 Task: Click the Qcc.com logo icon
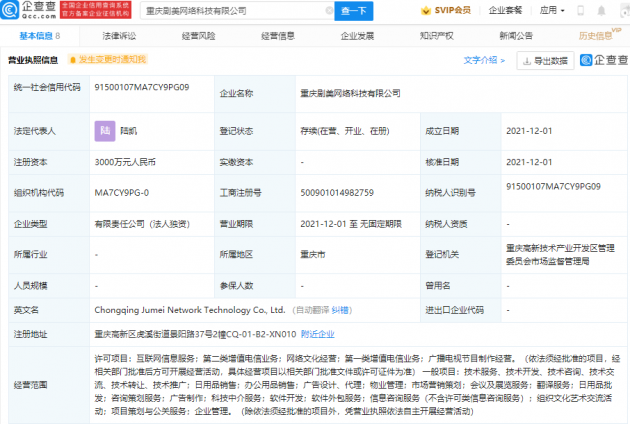(x=9, y=10)
